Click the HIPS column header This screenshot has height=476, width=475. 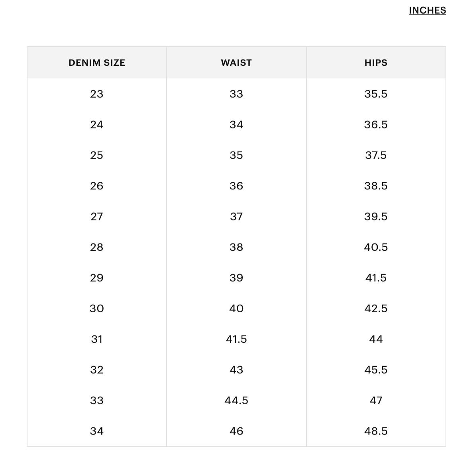[376, 63]
